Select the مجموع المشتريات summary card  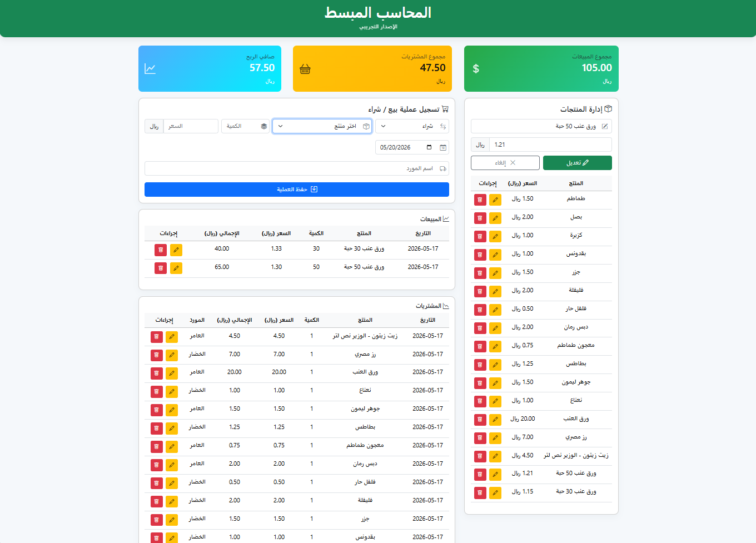coord(372,68)
